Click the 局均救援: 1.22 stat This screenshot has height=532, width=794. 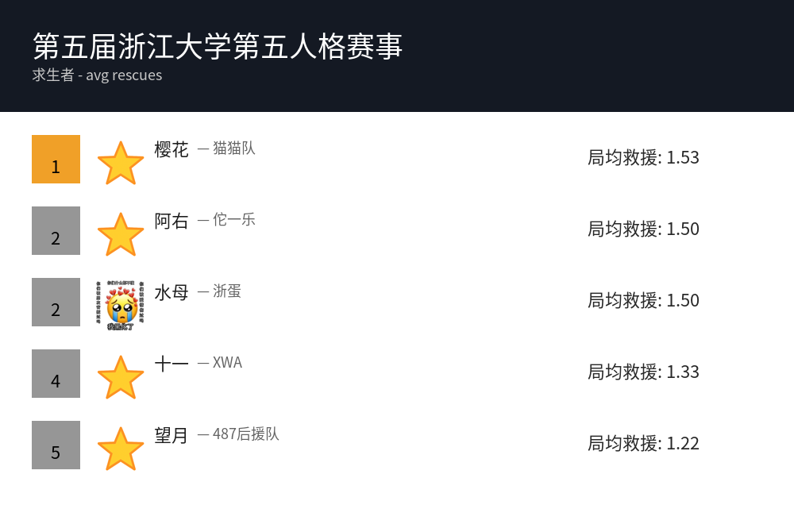643,443
